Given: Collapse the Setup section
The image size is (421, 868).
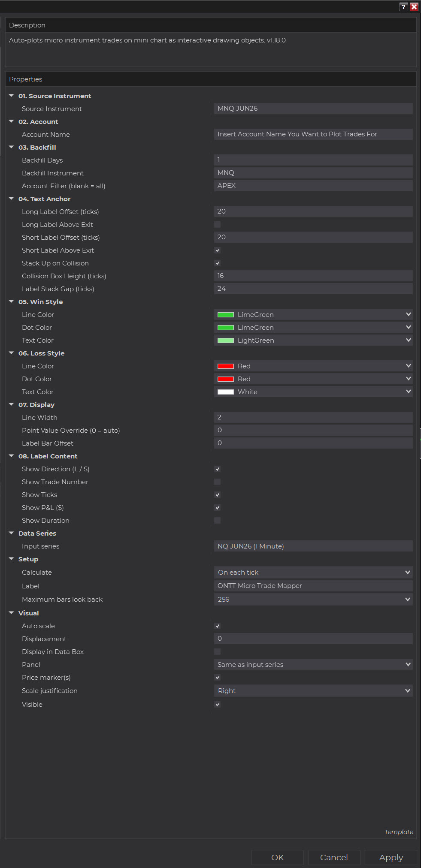Looking at the screenshot, I should [12, 559].
